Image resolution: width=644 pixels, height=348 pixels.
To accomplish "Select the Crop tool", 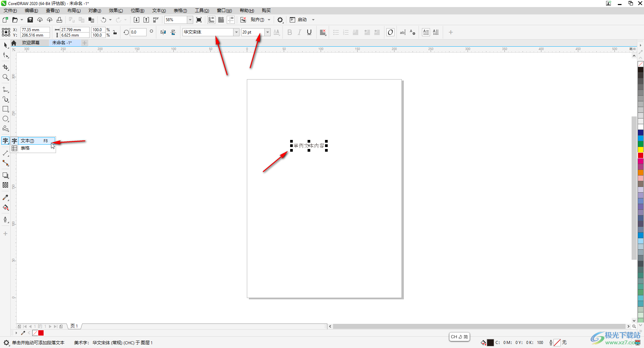I will (5, 67).
